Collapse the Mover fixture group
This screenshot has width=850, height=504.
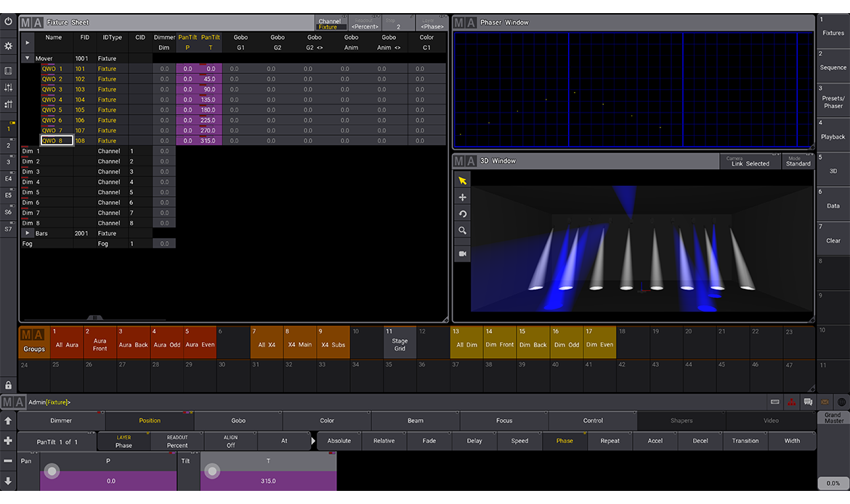27,58
